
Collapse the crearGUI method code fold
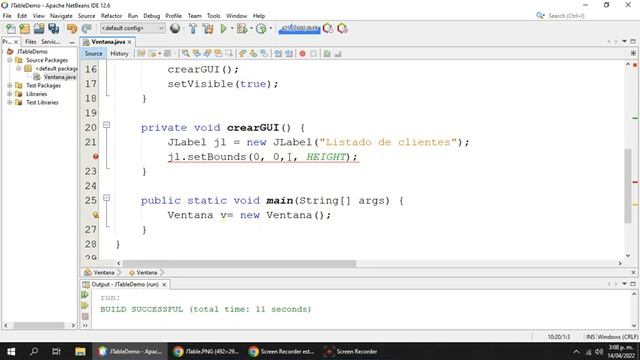(x=107, y=125)
